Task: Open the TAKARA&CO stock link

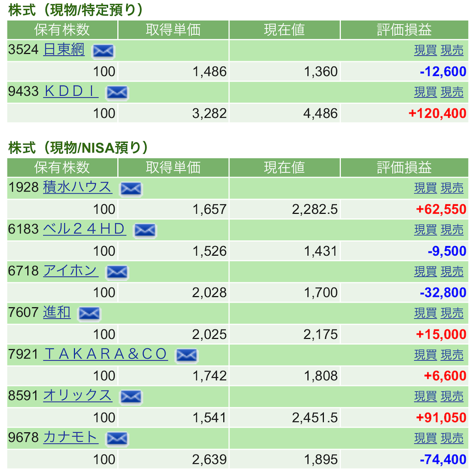Action: coord(106,354)
